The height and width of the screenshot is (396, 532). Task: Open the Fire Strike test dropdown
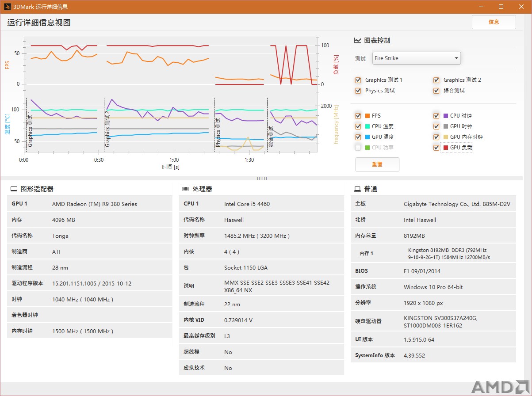coord(417,58)
